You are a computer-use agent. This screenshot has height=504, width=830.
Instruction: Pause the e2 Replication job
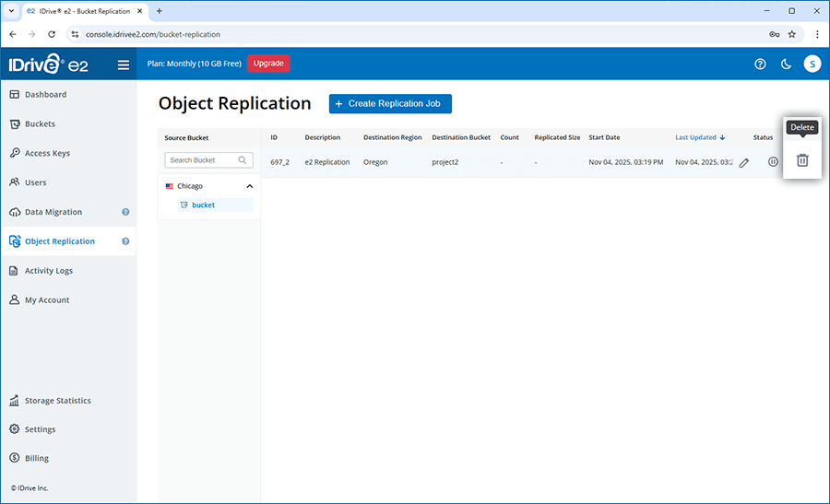pos(773,162)
